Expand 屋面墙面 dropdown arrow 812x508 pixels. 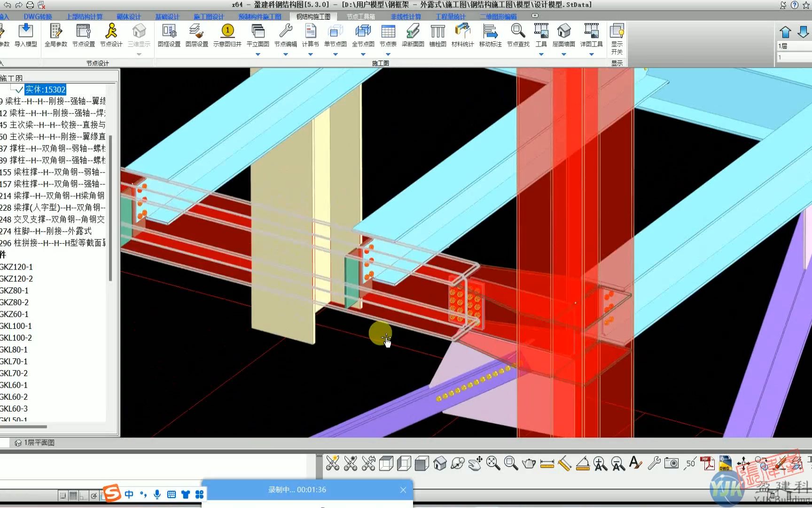pos(564,54)
